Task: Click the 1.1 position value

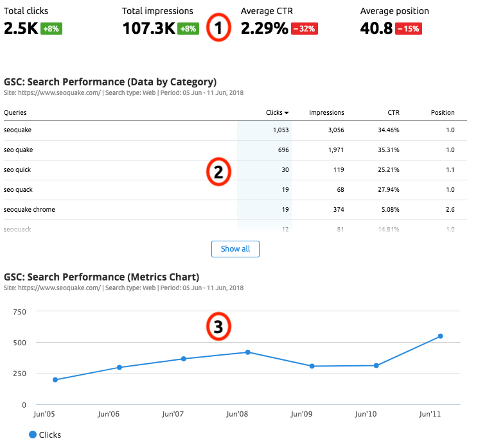Action: (450, 169)
